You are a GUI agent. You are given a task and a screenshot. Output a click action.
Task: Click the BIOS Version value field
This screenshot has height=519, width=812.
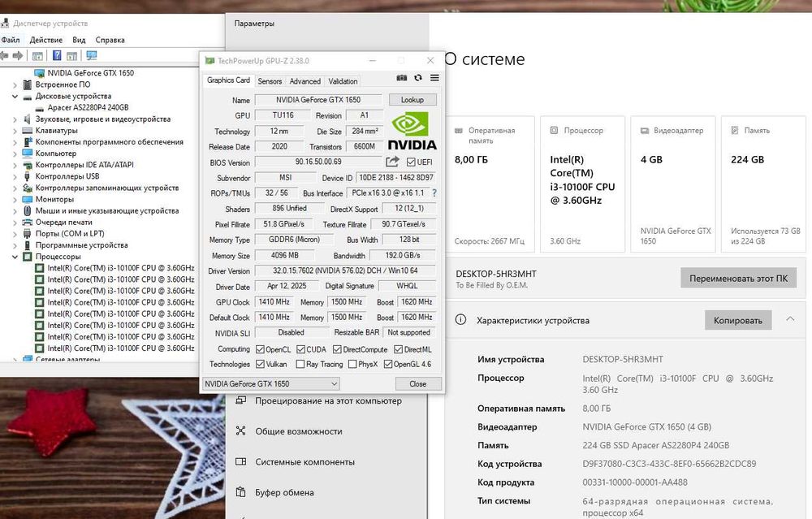click(318, 162)
